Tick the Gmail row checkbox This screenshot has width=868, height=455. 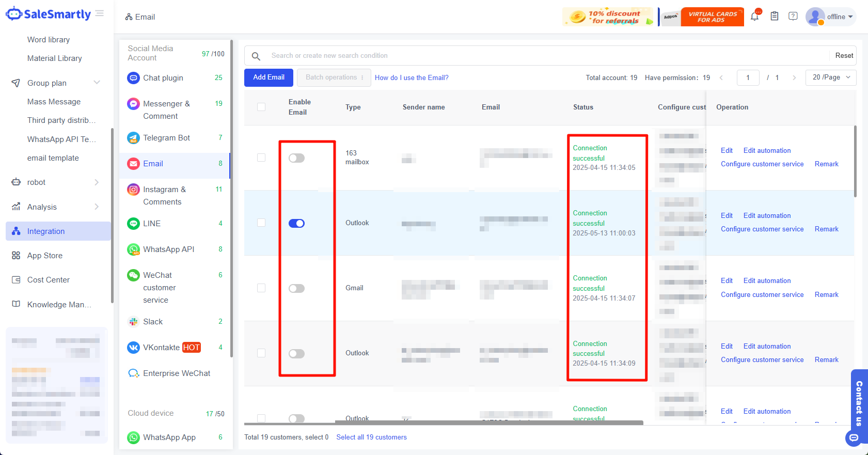[x=261, y=288]
